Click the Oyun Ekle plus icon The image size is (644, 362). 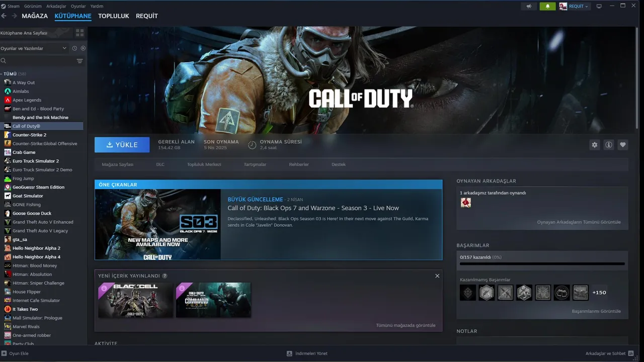4,353
